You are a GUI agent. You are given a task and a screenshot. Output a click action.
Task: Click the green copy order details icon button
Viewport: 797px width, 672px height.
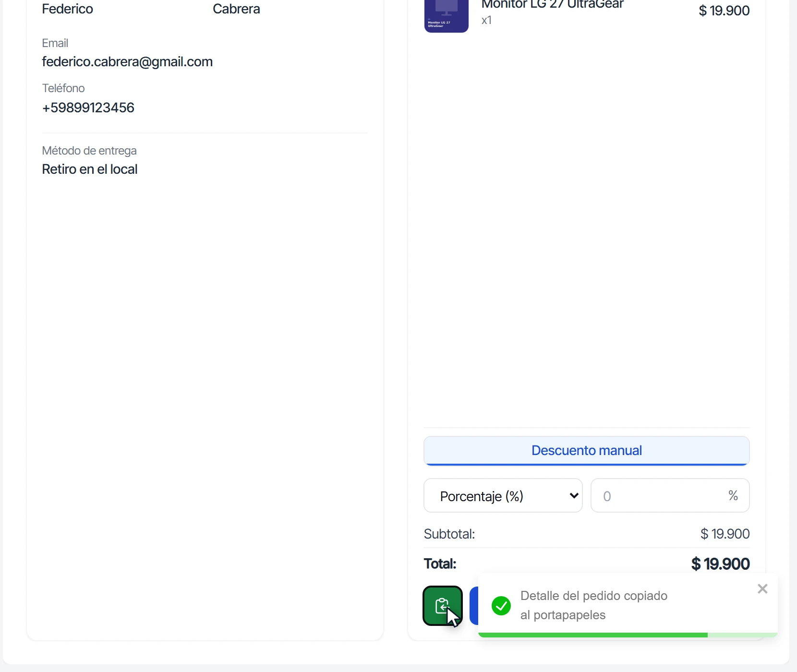[442, 606]
